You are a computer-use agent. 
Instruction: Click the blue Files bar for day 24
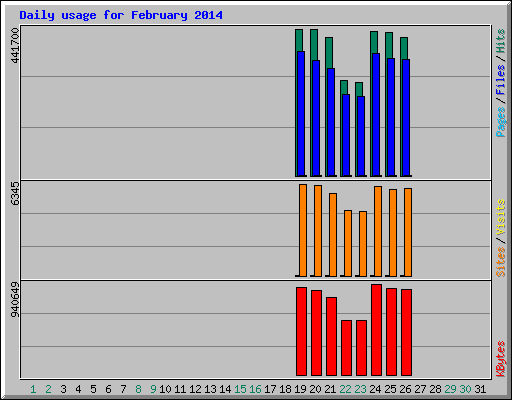pyautogui.click(x=376, y=114)
